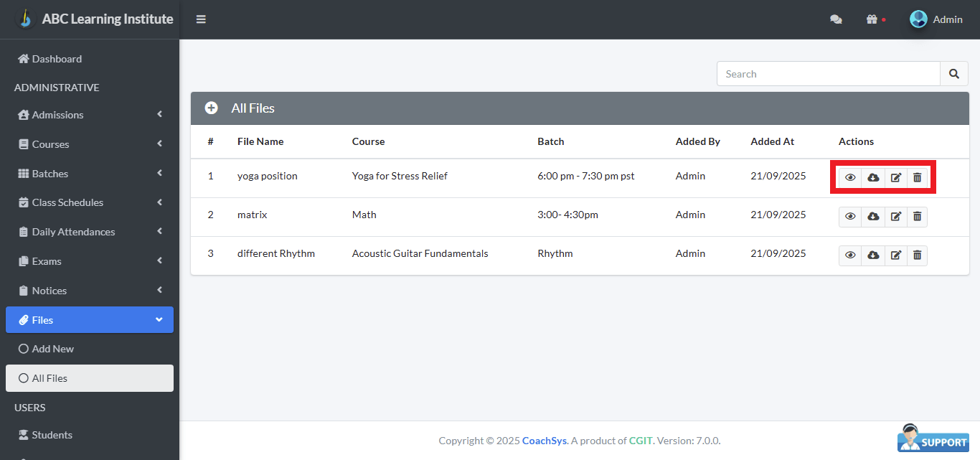Delete the different Rhythm file
Screen dimensions: 980x460
(x=917, y=255)
